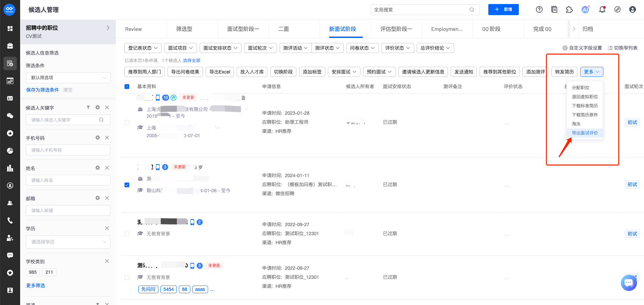Open the document list icon in header
Image resolution: width=644 pixels, height=305 pixels.
coord(554,10)
